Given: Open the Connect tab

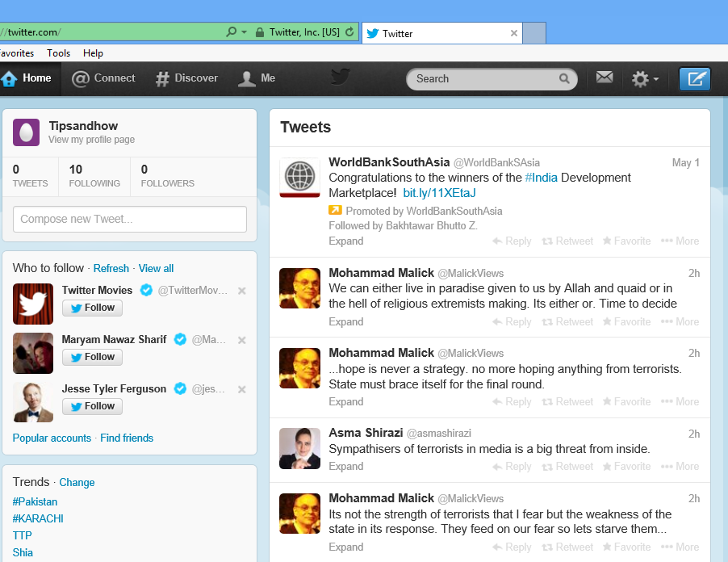Looking at the screenshot, I should point(103,78).
